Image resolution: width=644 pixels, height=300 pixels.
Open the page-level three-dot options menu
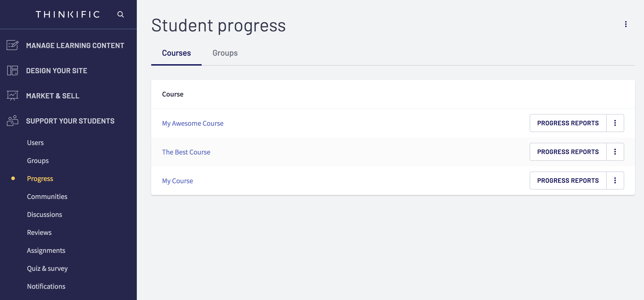(x=626, y=24)
